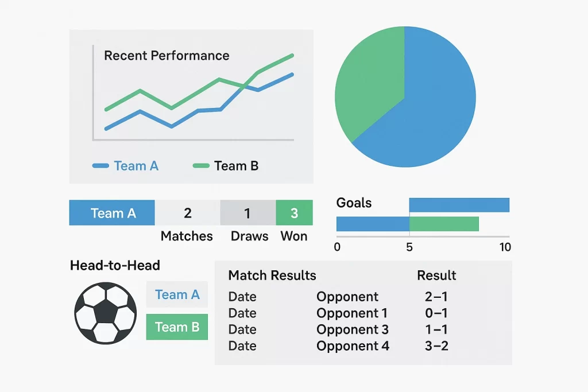Click the top blue Goals bar
The image size is (588, 392).
click(x=459, y=205)
